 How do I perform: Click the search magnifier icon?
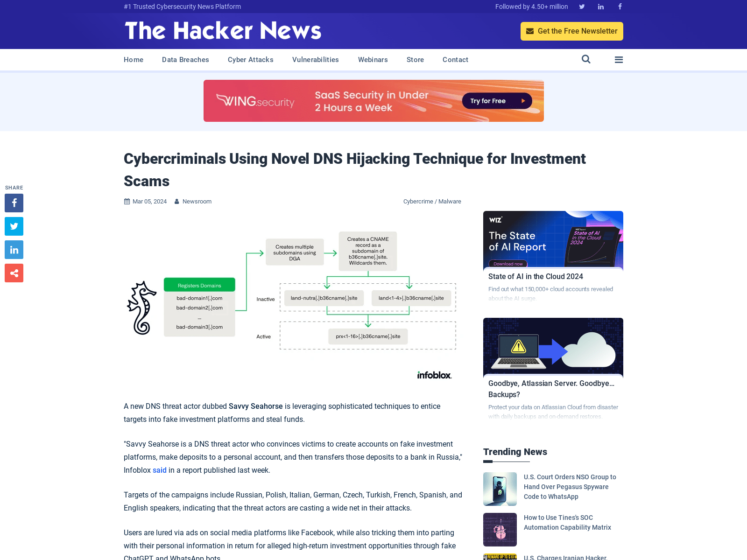586,59
